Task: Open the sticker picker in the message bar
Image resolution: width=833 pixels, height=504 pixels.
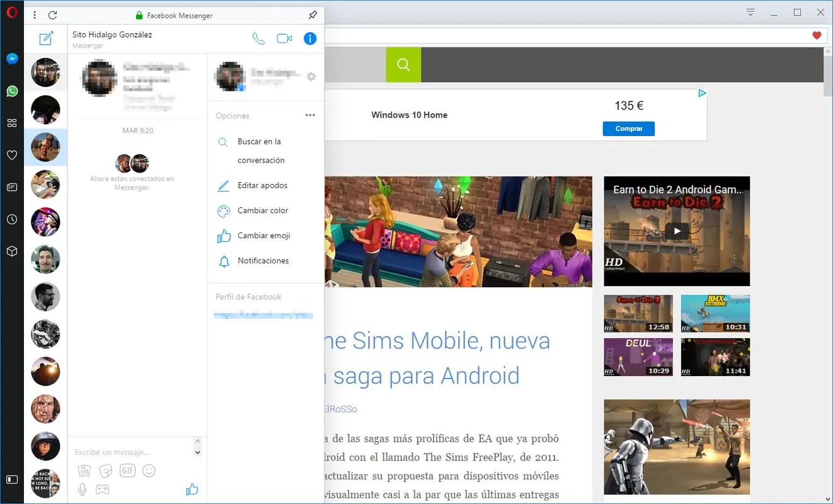Action: pyautogui.click(x=106, y=471)
